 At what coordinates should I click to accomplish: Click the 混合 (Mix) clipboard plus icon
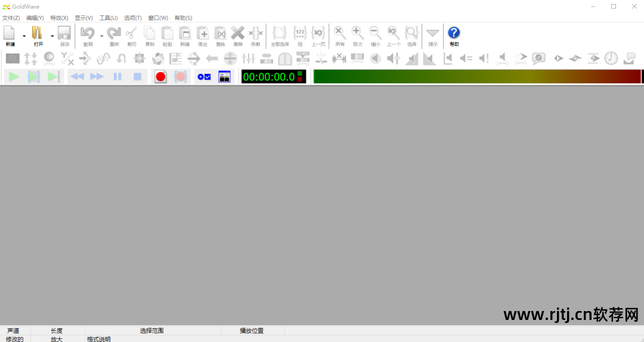[x=203, y=33]
